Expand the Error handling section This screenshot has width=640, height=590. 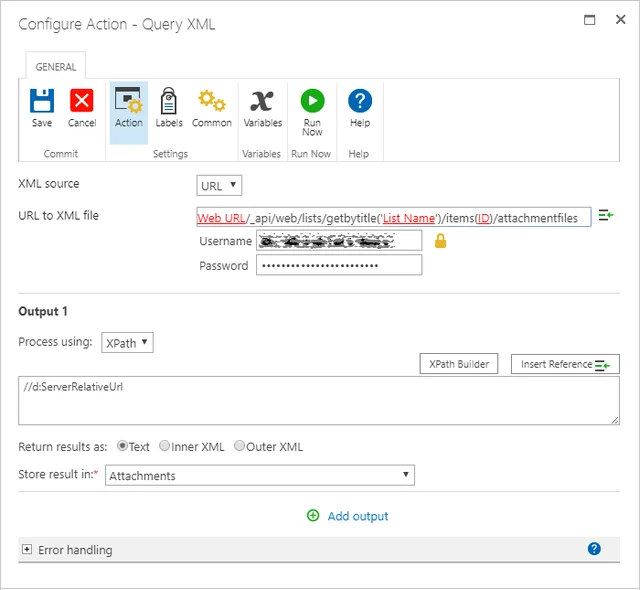(27, 549)
